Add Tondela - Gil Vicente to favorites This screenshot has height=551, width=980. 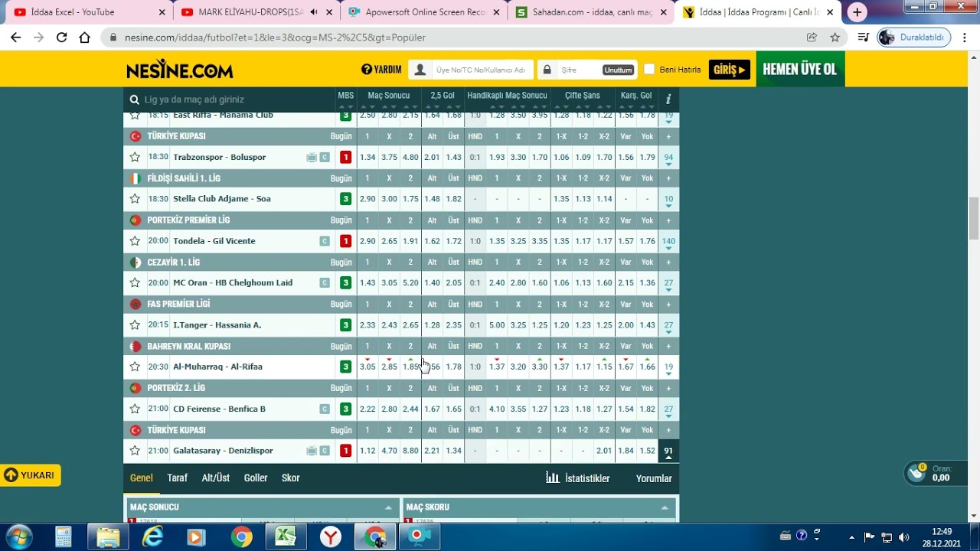pos(135,241)
